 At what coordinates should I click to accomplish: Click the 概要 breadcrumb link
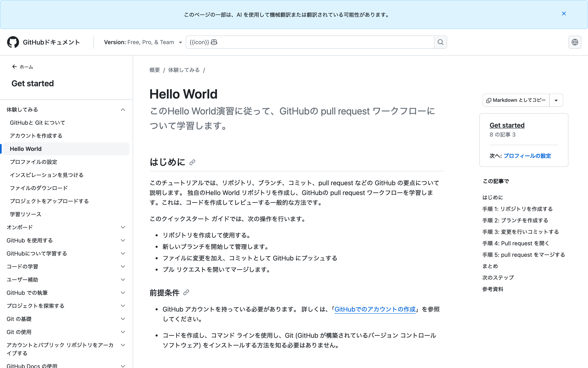(x=155, y=70)
